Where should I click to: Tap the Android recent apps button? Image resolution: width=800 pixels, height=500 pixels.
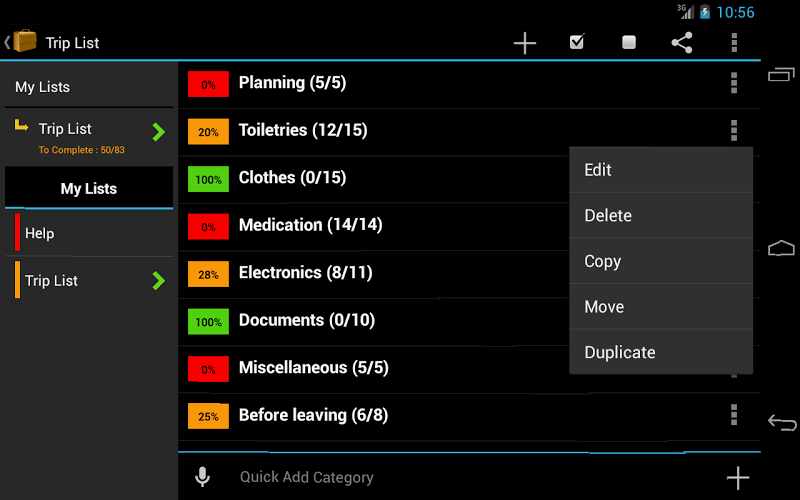pos(781,74)
